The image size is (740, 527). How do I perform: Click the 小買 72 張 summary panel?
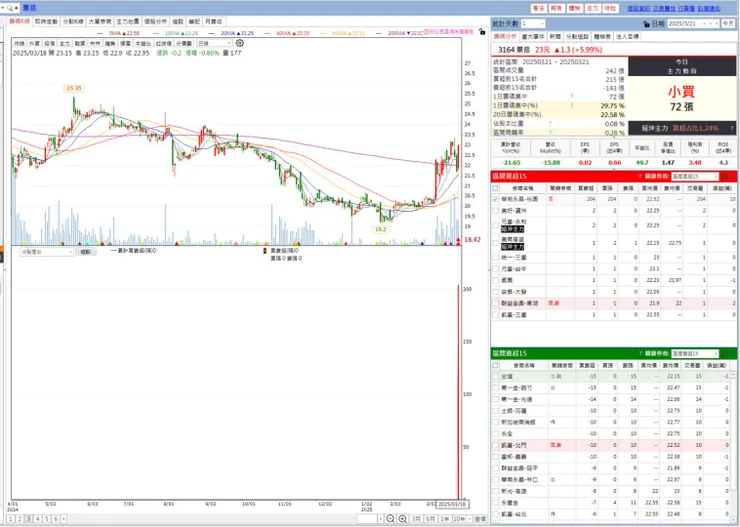[x=682, y=99]
